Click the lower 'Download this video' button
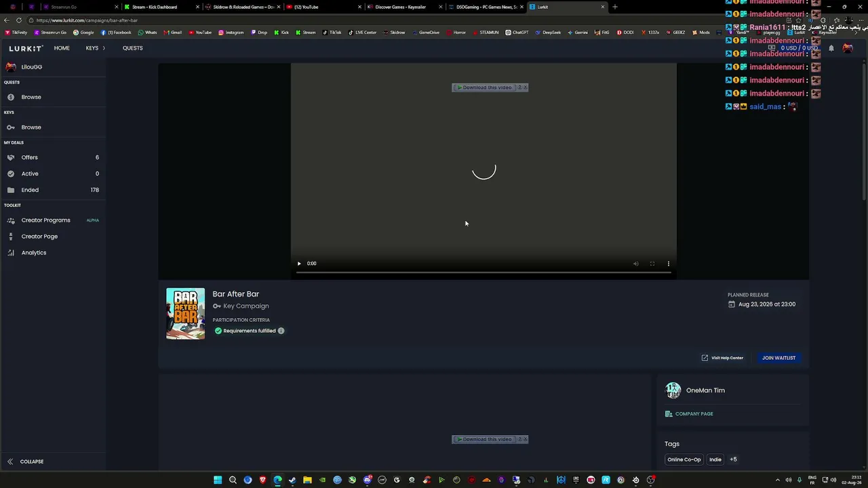The width and height of the screenshot is (868, 488). (484, 439)
